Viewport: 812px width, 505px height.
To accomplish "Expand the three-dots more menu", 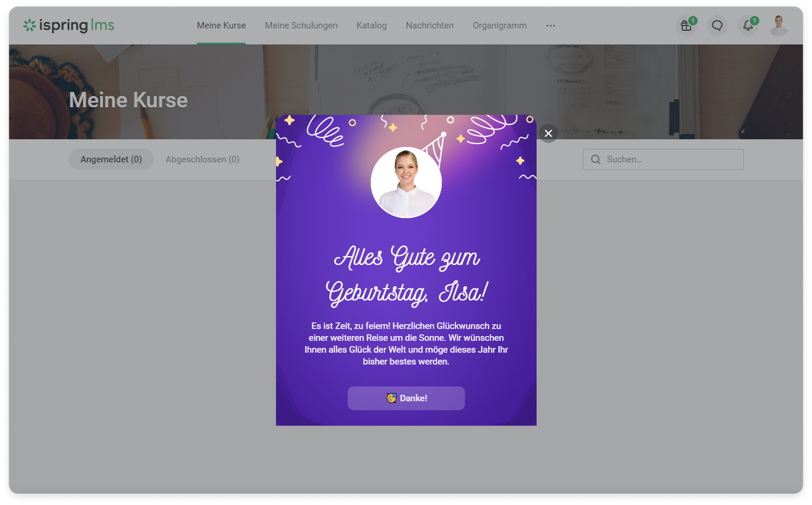I will point(551,25).
